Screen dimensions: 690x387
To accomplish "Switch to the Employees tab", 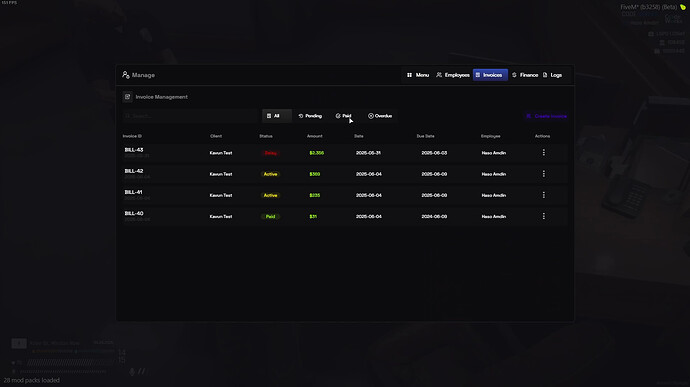I will click(x=453, y=75).
